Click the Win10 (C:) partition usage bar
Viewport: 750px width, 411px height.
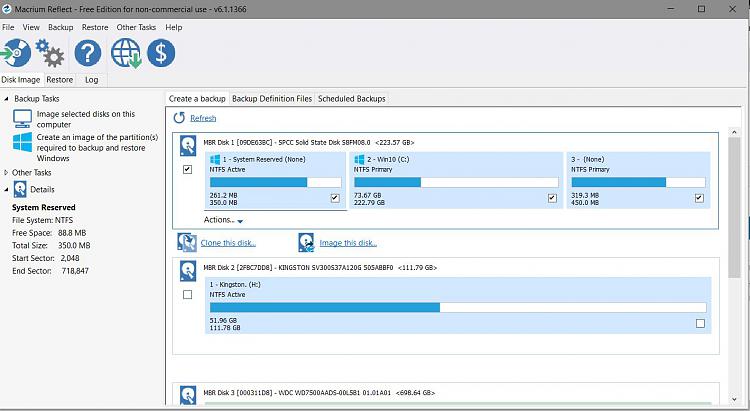[456, 182]
